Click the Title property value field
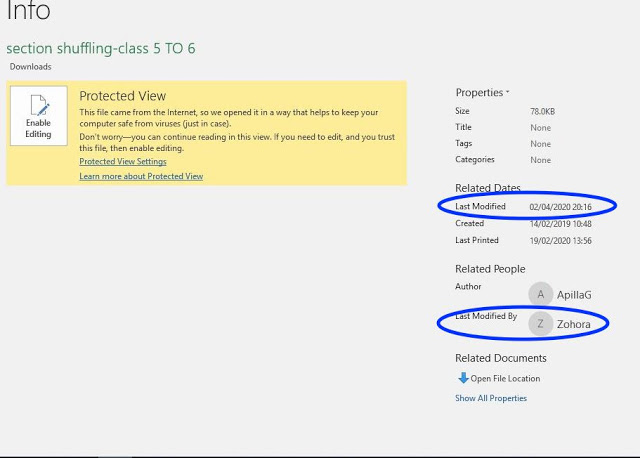 click(540, 128)
